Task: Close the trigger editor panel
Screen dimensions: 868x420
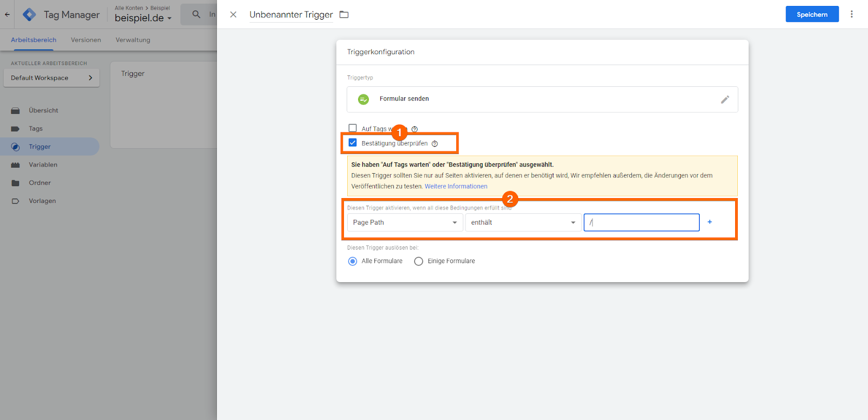Action: 233,15
